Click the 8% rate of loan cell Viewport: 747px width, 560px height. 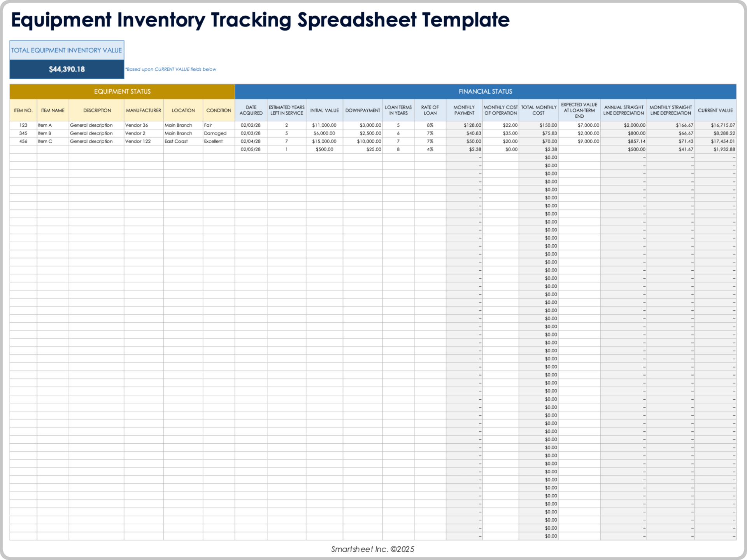coord(430,125)
